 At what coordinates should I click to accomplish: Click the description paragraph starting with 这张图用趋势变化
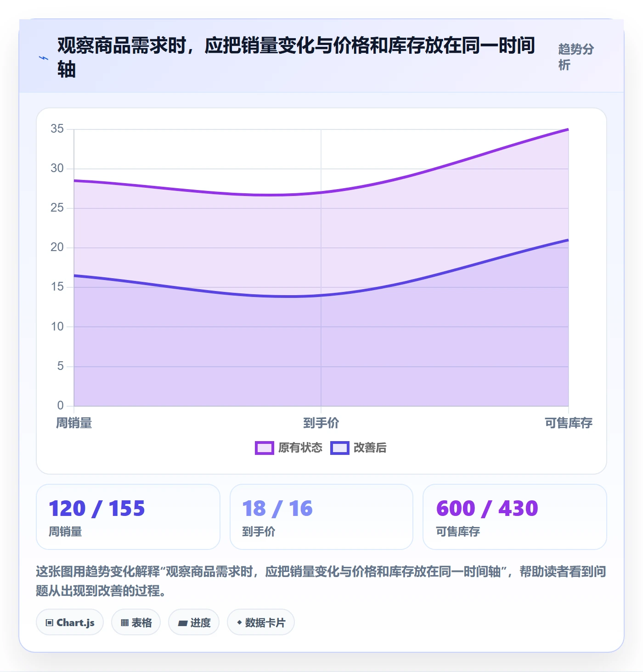(321, 581)
